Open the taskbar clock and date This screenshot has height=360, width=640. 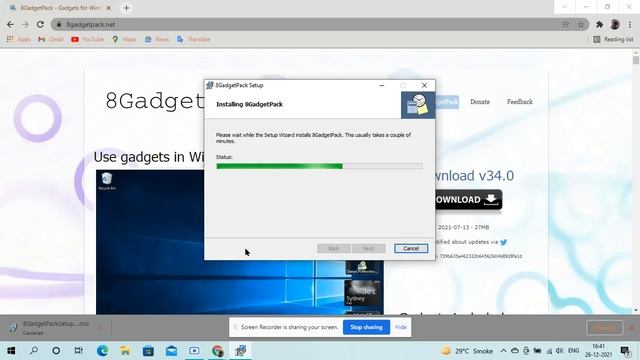(x=598, y=351)
